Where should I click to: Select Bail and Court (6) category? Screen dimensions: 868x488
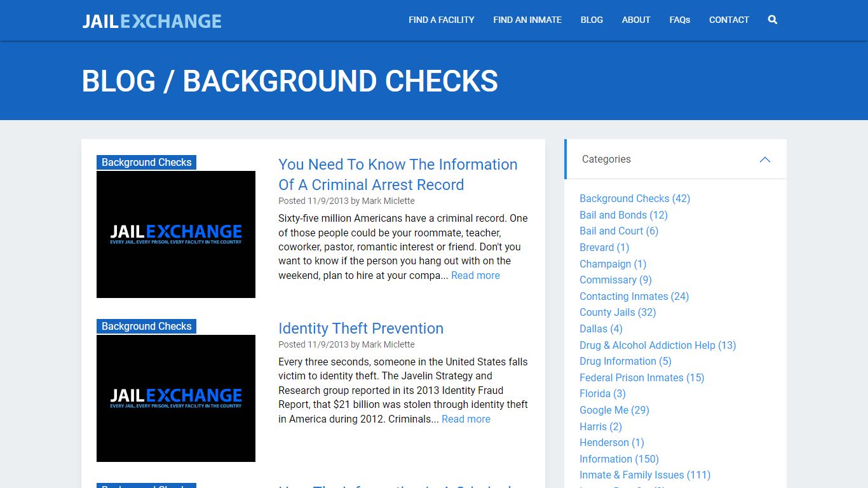619,231
